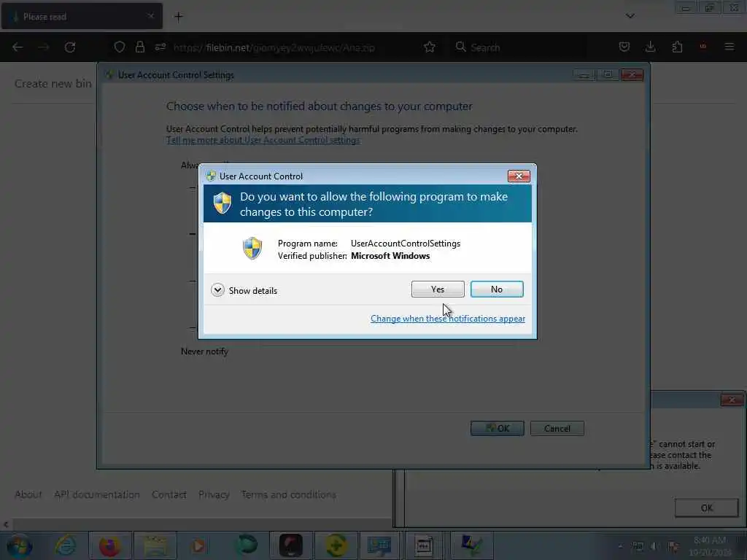747x560 pixels.
Task: Open the green-blue round app in taskbar
Action: (x=247, y=545)
